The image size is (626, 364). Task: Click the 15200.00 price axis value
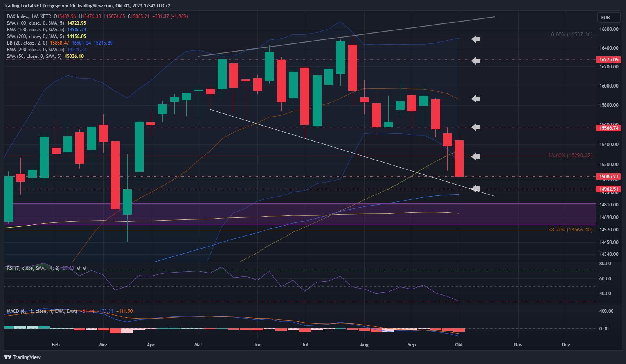pos(609,165)
